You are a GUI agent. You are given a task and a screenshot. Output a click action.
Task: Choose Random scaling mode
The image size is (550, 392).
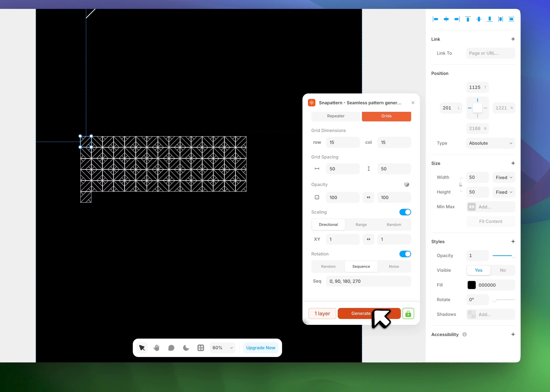click(x=394, y=224)
